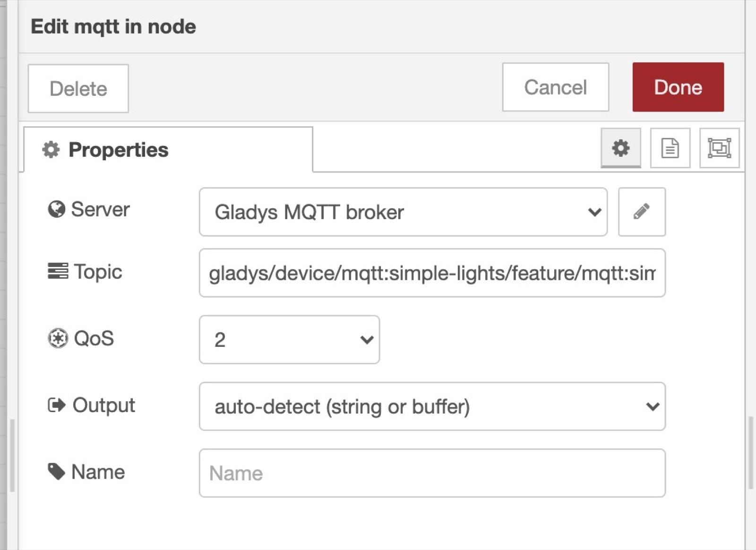This screenshot has height=550, width=756.
Task: Click Delete to remove the mqtt node
Action: pos(77,88)
